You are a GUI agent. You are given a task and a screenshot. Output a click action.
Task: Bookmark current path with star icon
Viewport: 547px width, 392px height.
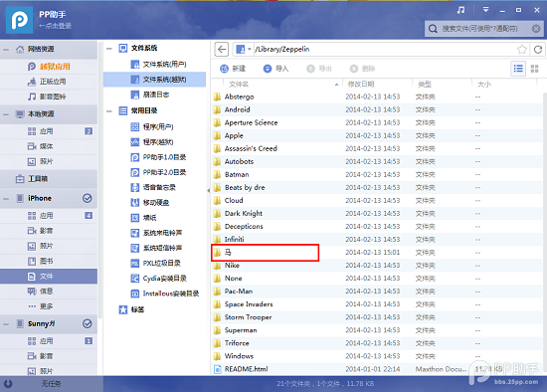coord(522,49)
